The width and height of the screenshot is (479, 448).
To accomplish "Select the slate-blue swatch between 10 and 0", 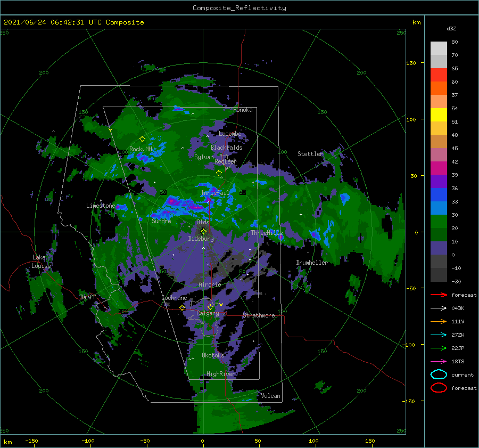I will pos(439,248).
